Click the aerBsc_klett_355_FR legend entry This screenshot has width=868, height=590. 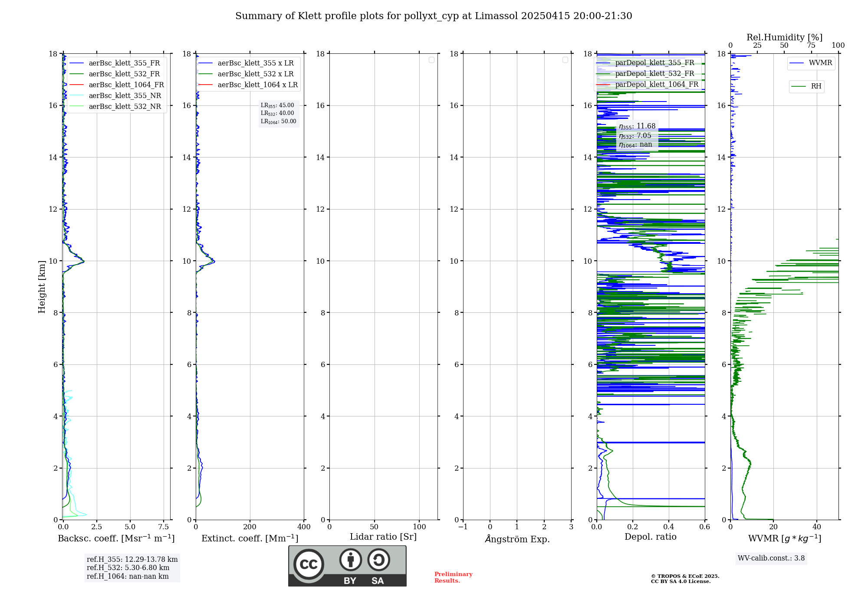124,63
